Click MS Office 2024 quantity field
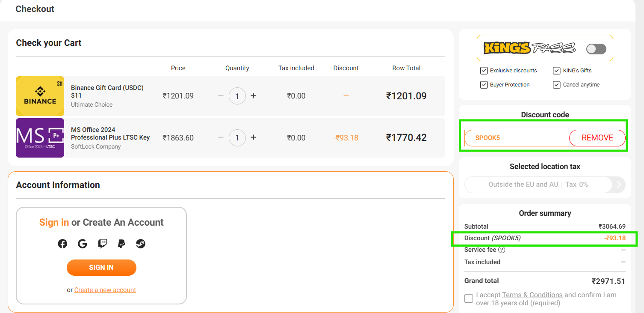Screen dimensions: 644x313 (x=237, y=137)
